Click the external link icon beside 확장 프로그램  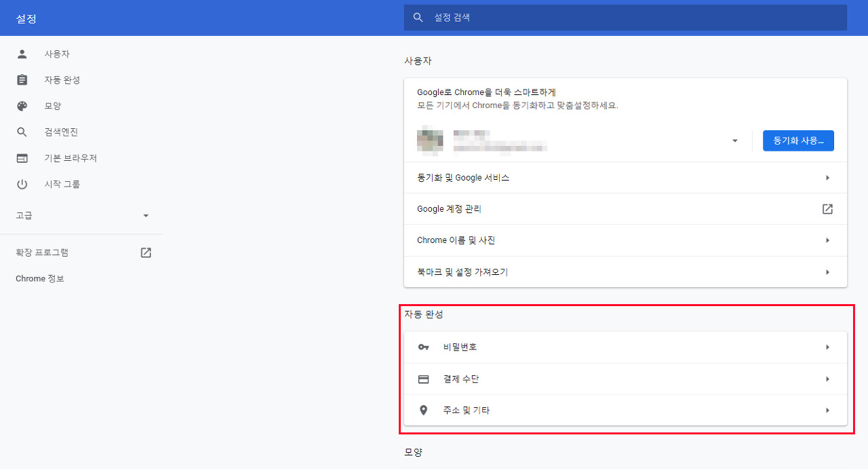tap(146, 252)
